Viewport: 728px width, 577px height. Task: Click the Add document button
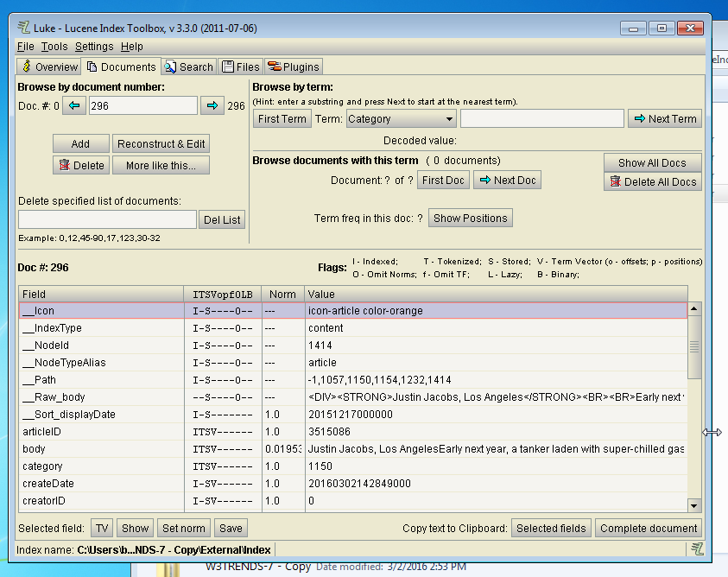coord(81,144)
